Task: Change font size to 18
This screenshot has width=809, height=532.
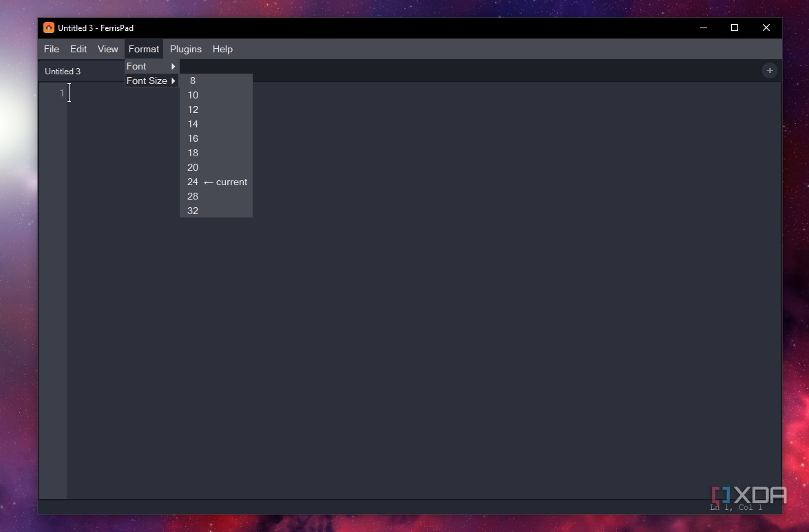Action: 216,153
